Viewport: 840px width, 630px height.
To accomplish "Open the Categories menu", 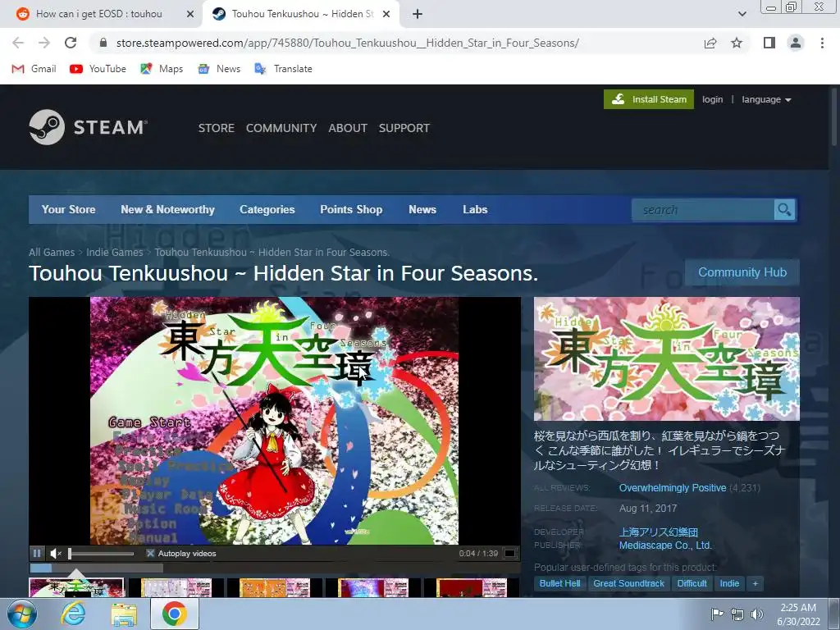I will 267,209.
